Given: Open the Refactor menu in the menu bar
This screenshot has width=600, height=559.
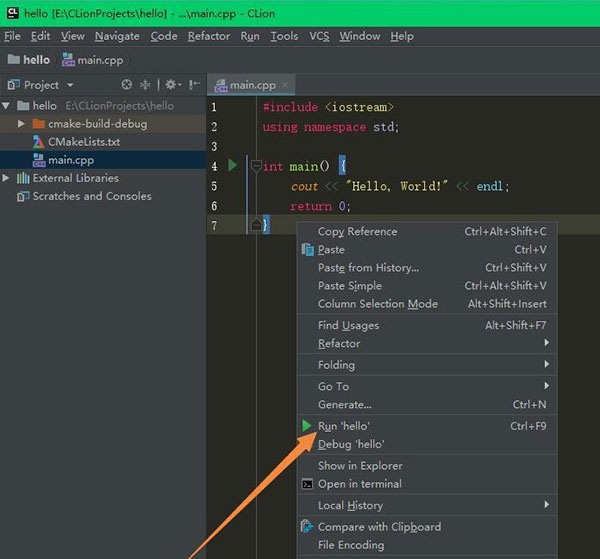Looking at the screenshot, I should point(208,36).
